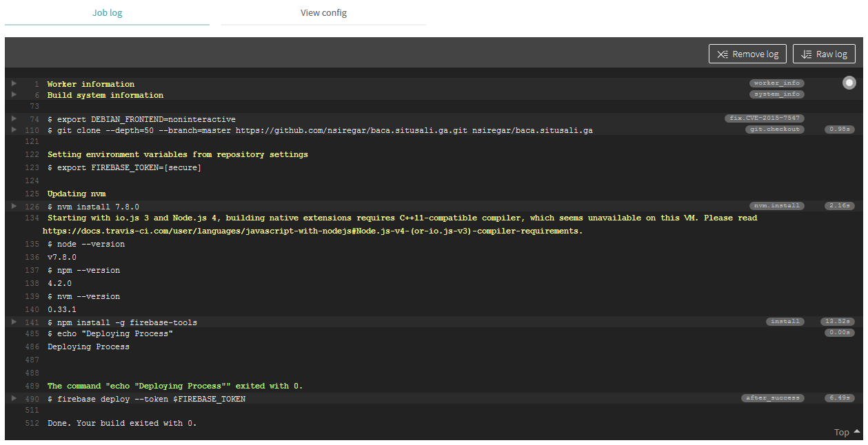Click the 'exited with 0' command result line

pyautogui.click(x=175, y=386)
